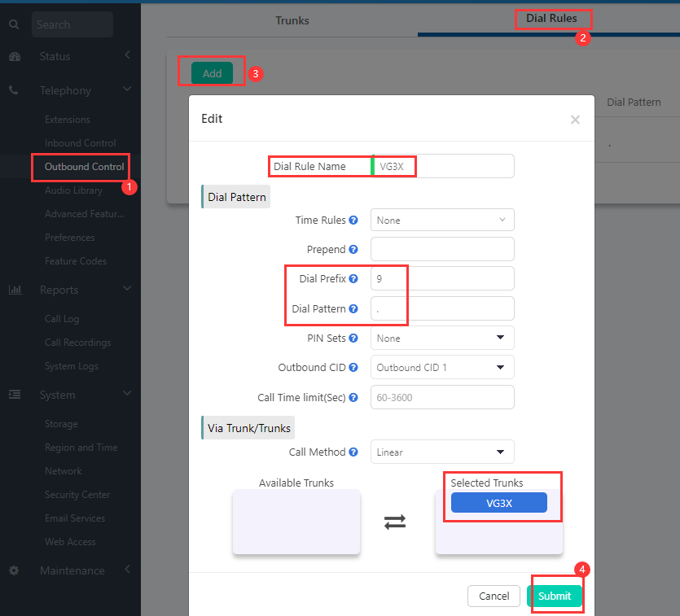680x616 pixels.
Task: Open the Outbound CID dropdown
Action: coord(442,367)
